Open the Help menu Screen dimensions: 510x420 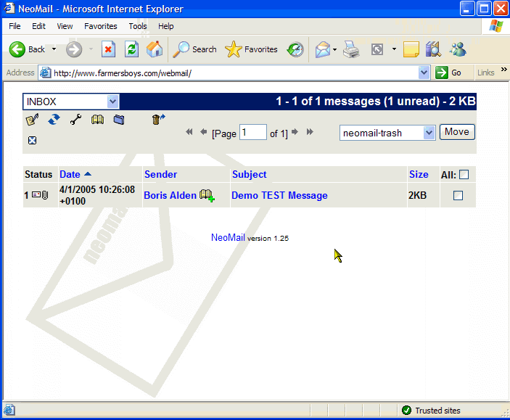(x=165, y=26)
